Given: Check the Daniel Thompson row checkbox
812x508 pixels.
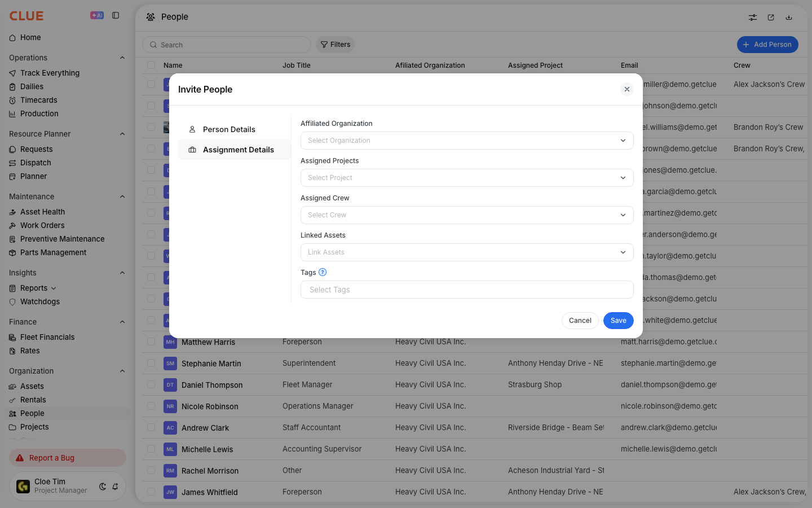Looking at the screenshot, I should pyautogui.click(x=151, y=384).
